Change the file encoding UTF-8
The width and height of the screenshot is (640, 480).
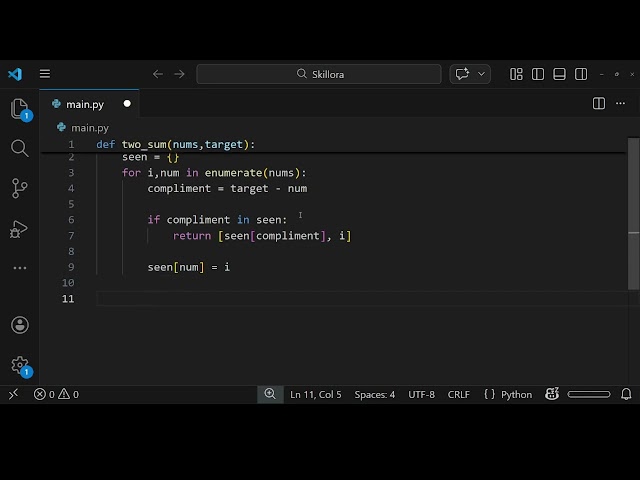click(421, 395)
